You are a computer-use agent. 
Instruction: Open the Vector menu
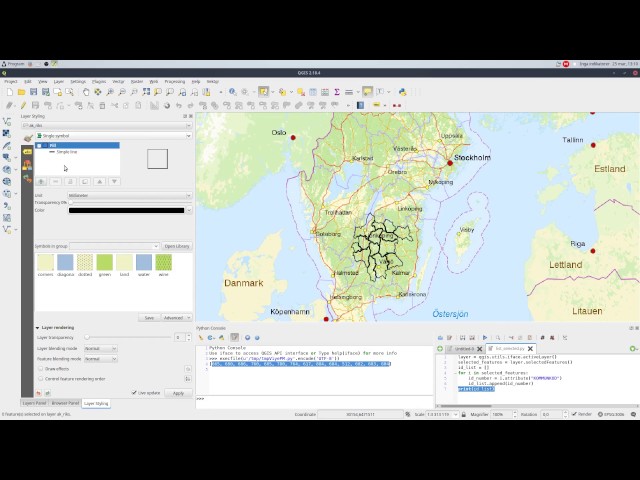(x=118, y=82)
